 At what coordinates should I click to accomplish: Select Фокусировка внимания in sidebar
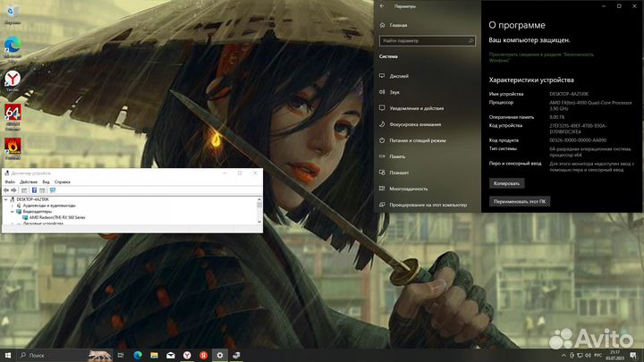point(415,124)
